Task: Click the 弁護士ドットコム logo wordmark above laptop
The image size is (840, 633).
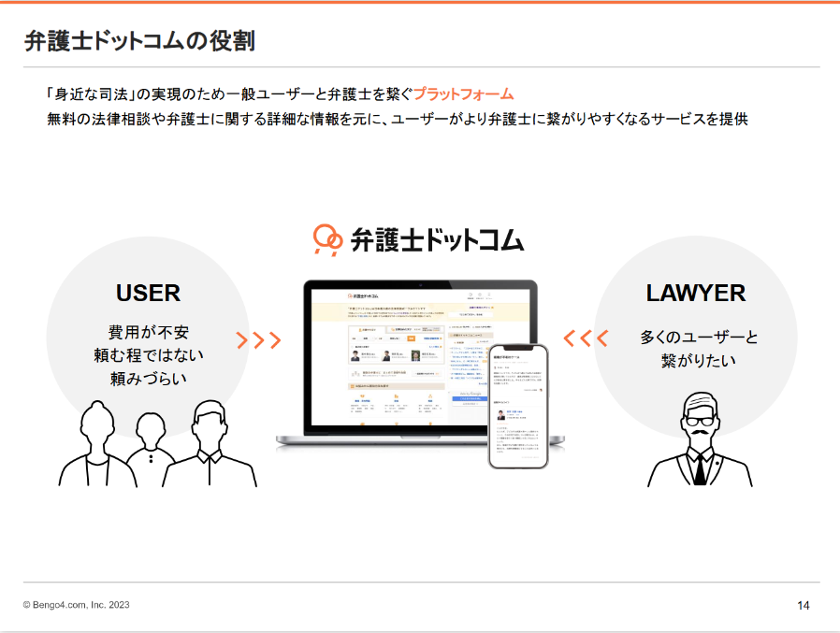Action: pyautogui.click(x=437, y=240)
